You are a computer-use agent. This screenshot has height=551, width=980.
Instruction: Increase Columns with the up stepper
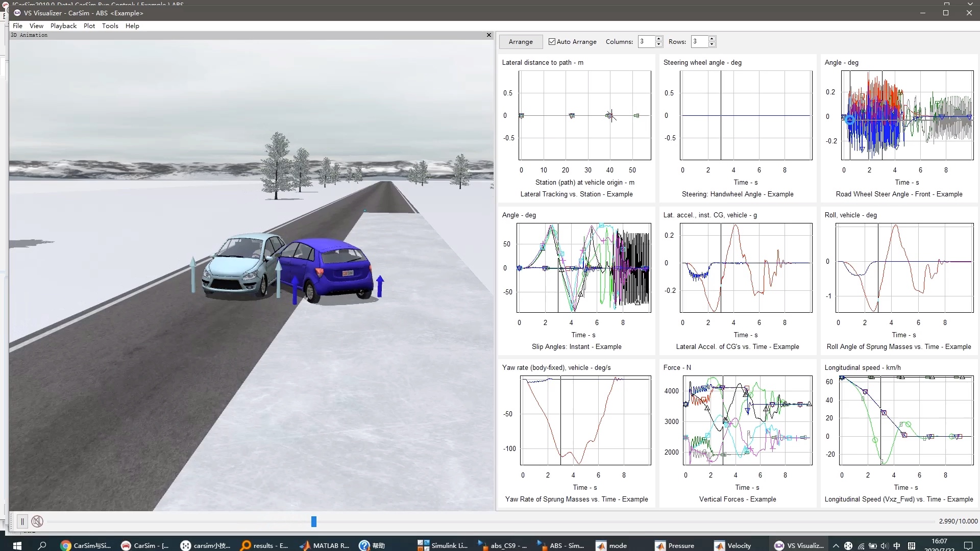coord(659,39)
